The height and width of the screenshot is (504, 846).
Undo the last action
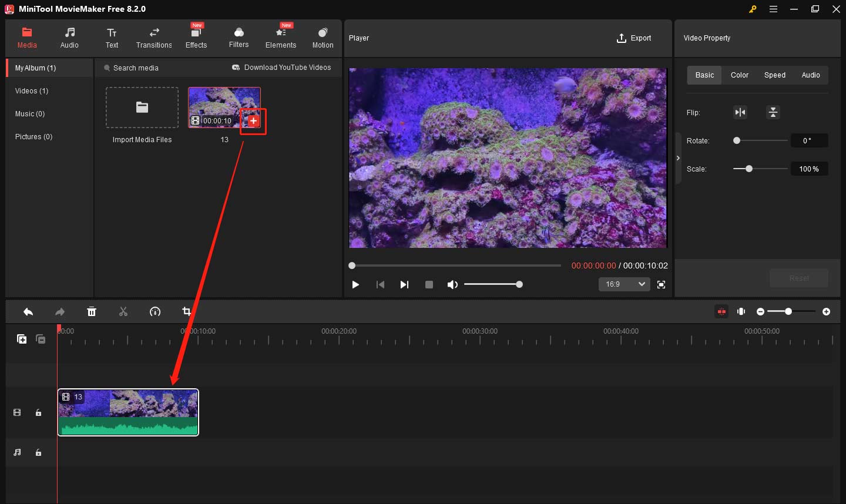pyautogui.click(x=28, y=312)
